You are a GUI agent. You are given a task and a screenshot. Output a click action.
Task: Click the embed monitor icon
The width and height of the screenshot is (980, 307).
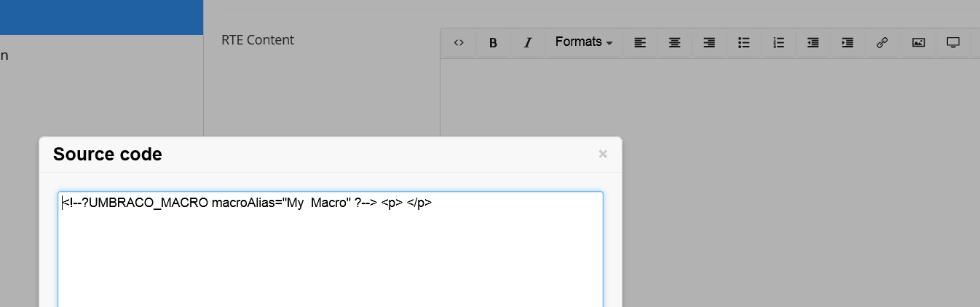pos(953,42)
